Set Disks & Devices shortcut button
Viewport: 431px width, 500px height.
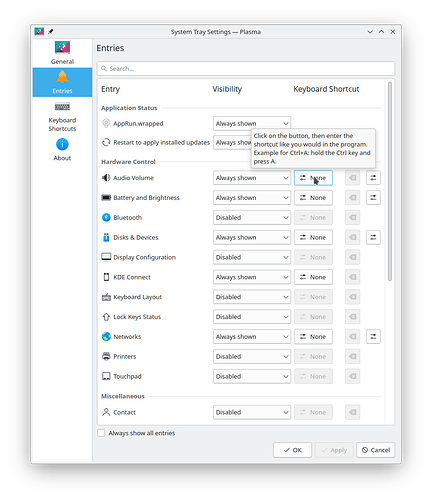pos(313,237)
